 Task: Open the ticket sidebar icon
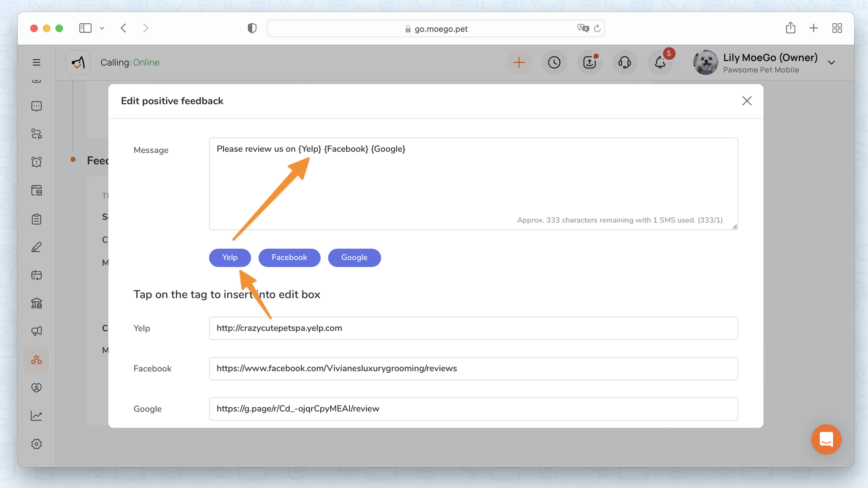coord(36,275)
